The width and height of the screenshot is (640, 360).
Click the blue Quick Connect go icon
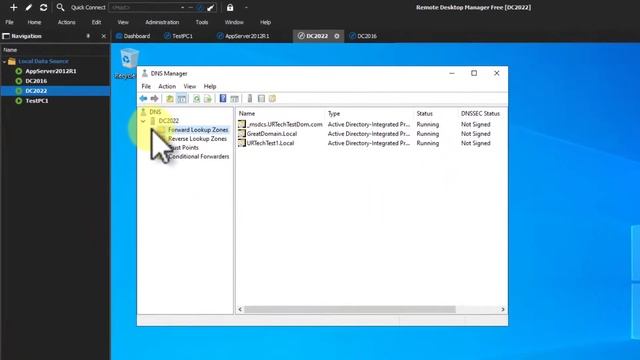[x=200, y=7]
